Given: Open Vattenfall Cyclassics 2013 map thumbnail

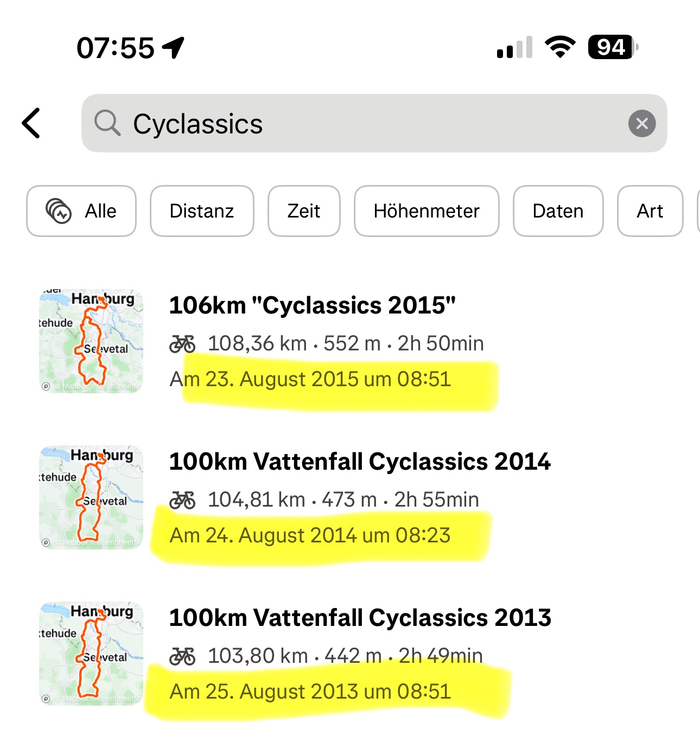Looking at the screenshot, I should tap(91, 653).
